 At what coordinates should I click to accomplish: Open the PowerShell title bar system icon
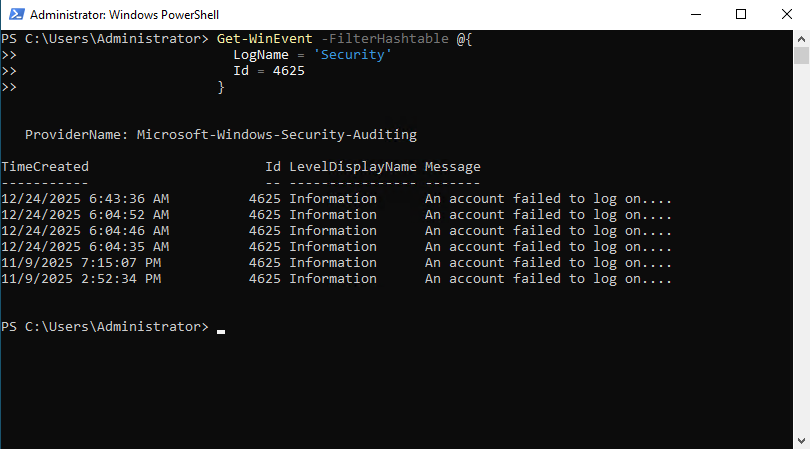pos(14,15)
